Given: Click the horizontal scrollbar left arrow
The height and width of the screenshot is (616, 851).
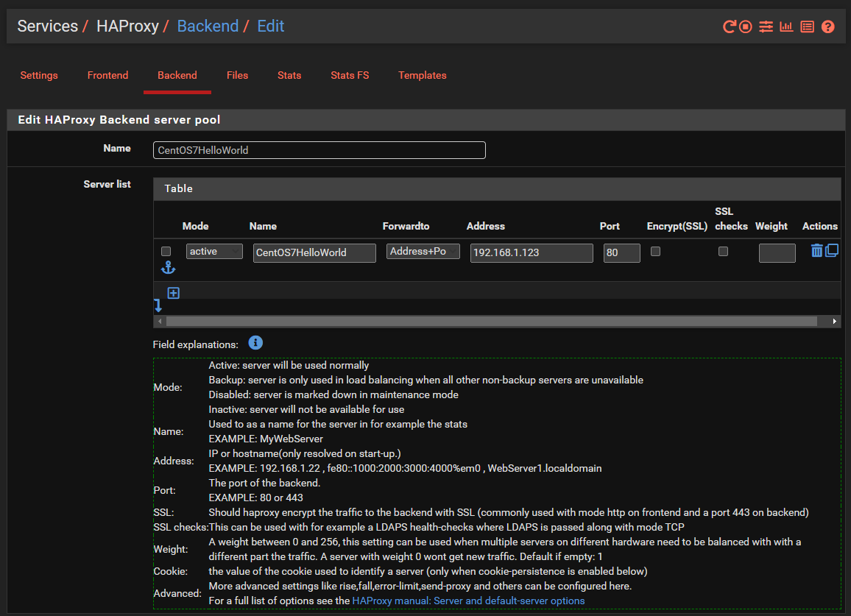Looking at the screenshot, I should (160, 322).
